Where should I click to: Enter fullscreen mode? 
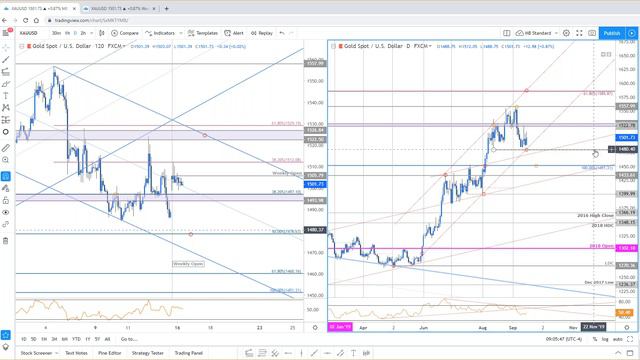(x=579, y=33)
